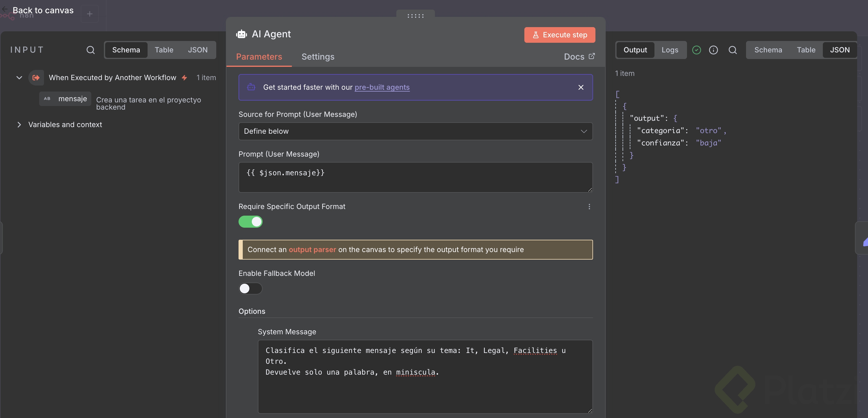The width and height of the screenshot is (868, 418).
Task: Open Source for Prompt dropdown
Action: point(415,131)
